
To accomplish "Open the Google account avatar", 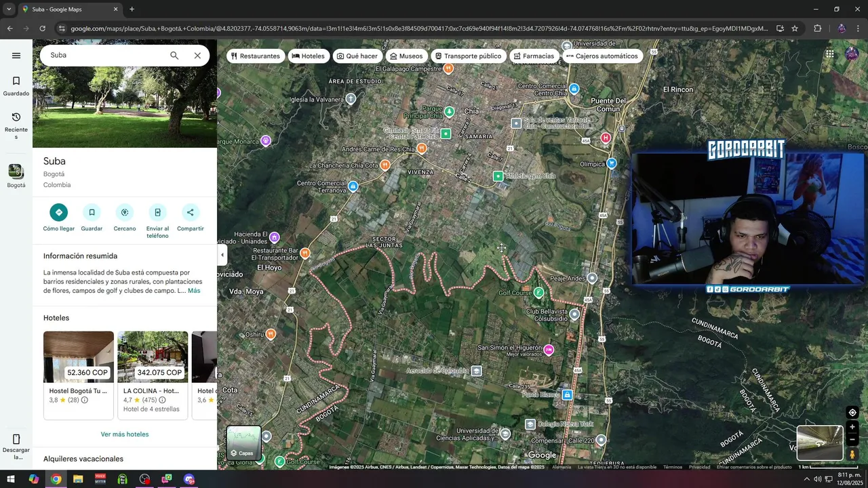I will [852, 54].
